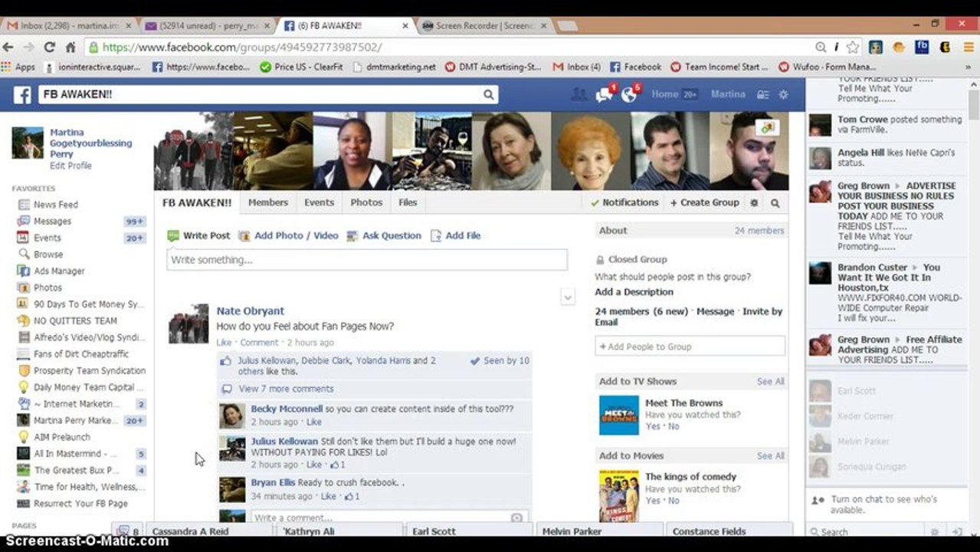Click ticker sidebar scrollbar
This screenshot has width=980, height=552.
(973, 103)
